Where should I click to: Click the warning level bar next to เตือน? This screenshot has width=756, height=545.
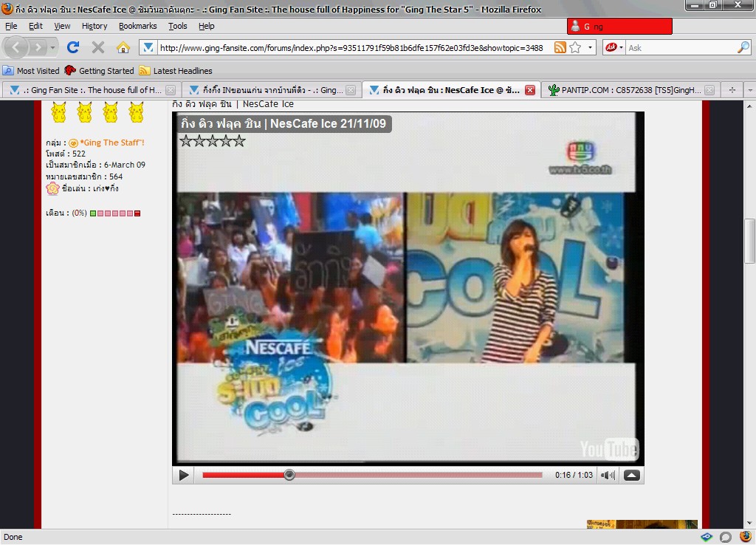pyautogui.click(x=115, y=213)
